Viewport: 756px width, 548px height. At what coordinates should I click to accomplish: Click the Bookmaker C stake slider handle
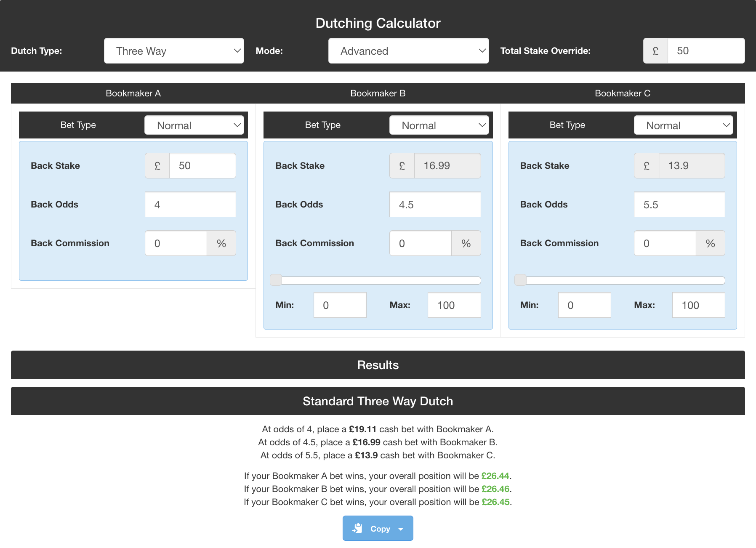[520, 280]
